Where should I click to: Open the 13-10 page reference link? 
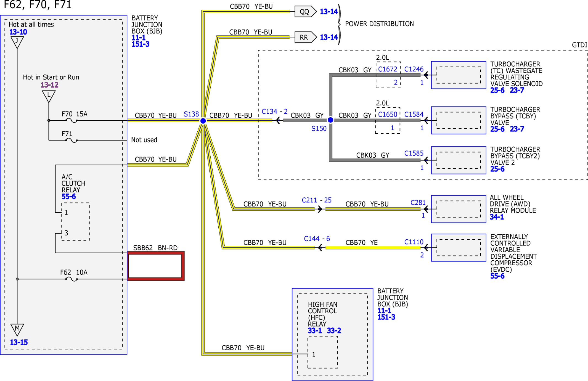point(18,32)
